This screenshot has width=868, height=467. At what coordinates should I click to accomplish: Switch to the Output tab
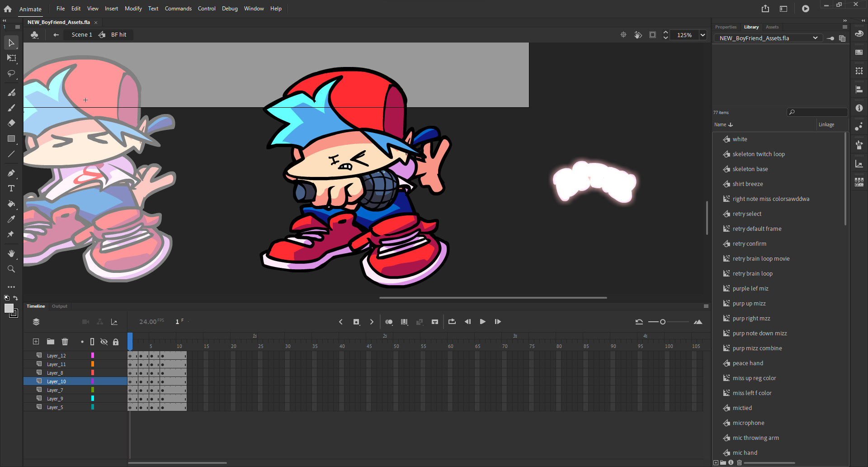coord(59,306)
